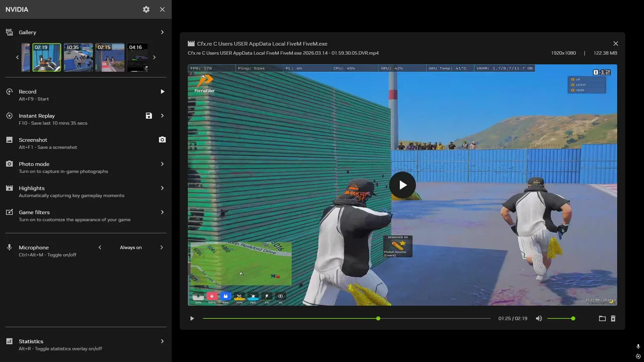Click the 122.38 MB file size

[605, 53]
